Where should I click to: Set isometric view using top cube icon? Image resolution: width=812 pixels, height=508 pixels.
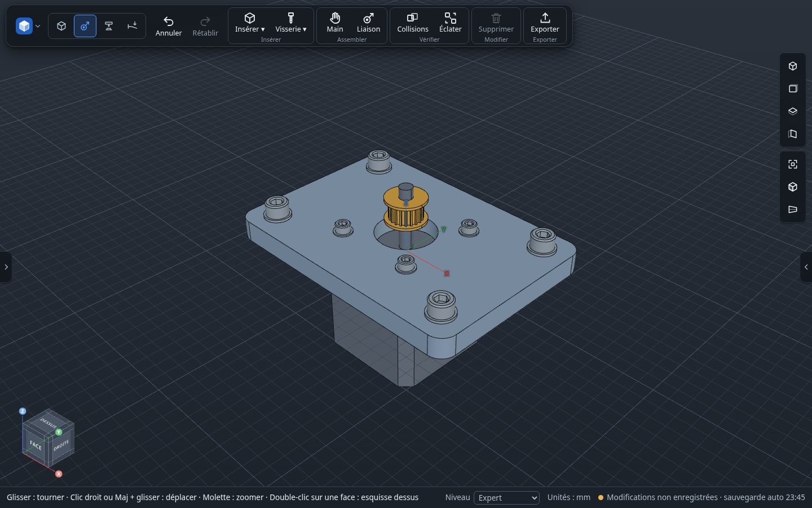coord(793,66)
